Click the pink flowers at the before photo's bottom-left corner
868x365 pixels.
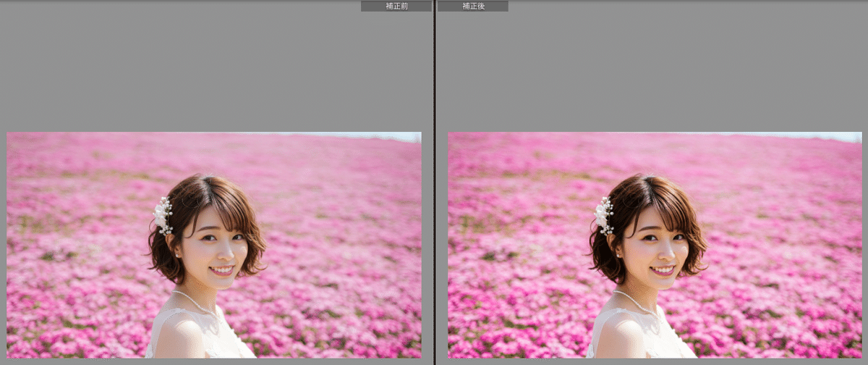(29, 340)
